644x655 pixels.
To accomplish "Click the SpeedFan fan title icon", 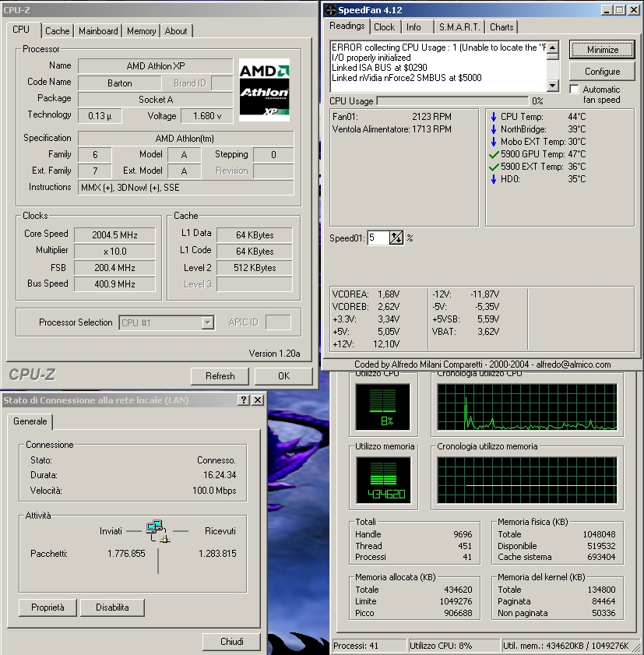I will coord(330,10).
